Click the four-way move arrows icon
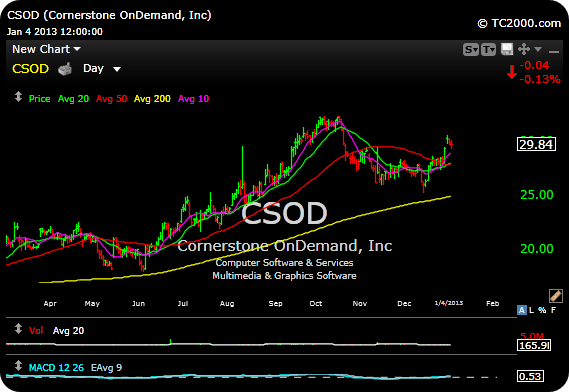This screenshot has height=392, width=569. [x=524, y=49]
